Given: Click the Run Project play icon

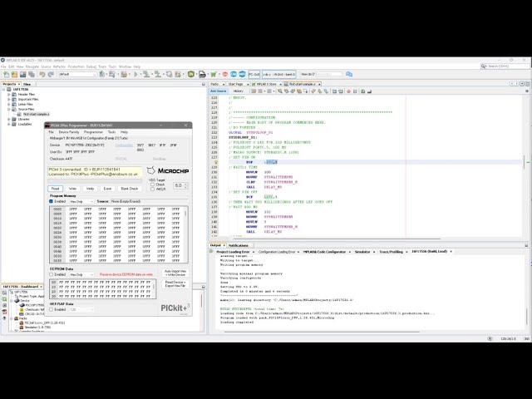Looking at the screenshot, I should [x=135, y=74].
